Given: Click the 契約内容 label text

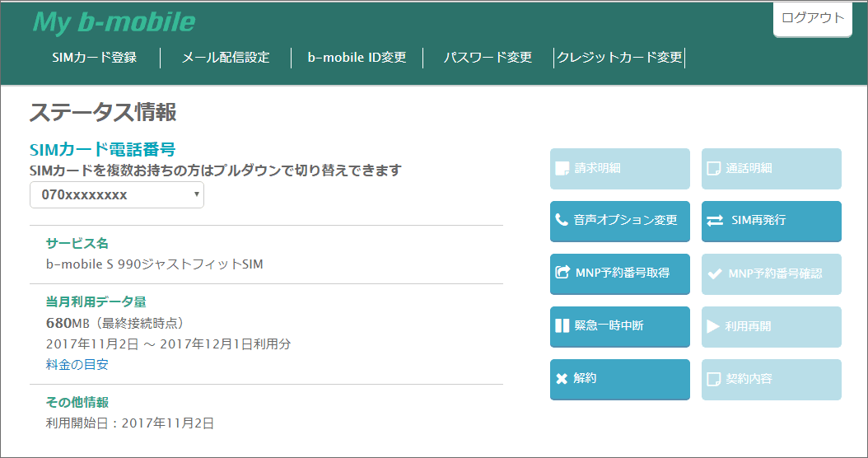Looking at the screenshot, I should [749, 379].
